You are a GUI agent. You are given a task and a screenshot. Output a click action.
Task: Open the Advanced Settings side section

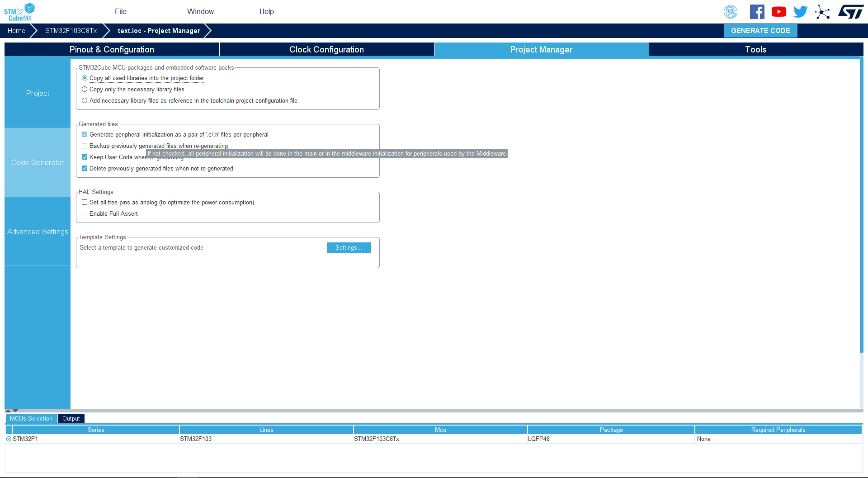(38, 232)
